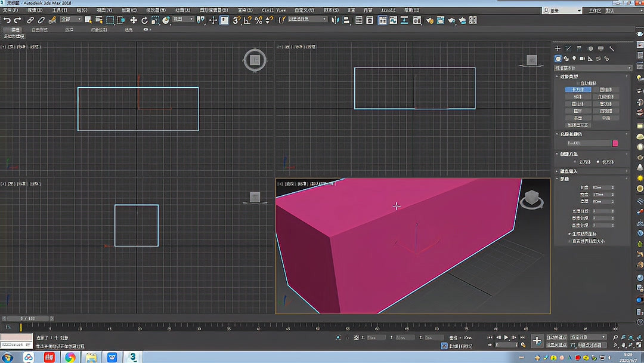Viewport: 644px width, 363px height.
Task: Expand the Keyboard Entry rollout
Action: [x=572, y=171]
